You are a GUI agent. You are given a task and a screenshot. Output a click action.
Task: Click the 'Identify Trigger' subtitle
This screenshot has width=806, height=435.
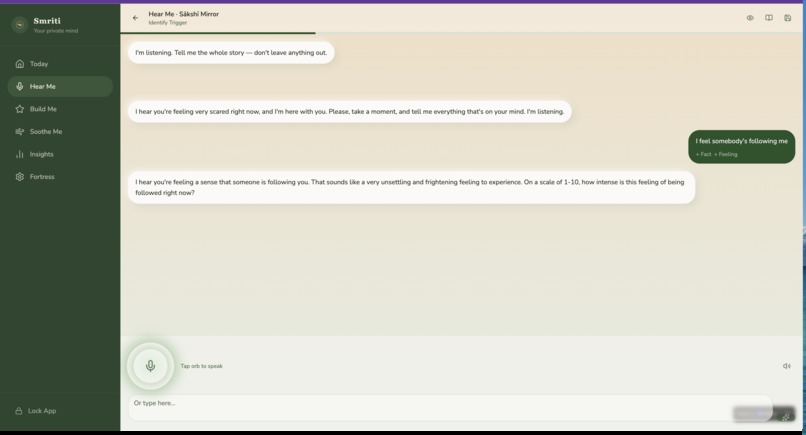pyautogui.click(x=168, y=23)
